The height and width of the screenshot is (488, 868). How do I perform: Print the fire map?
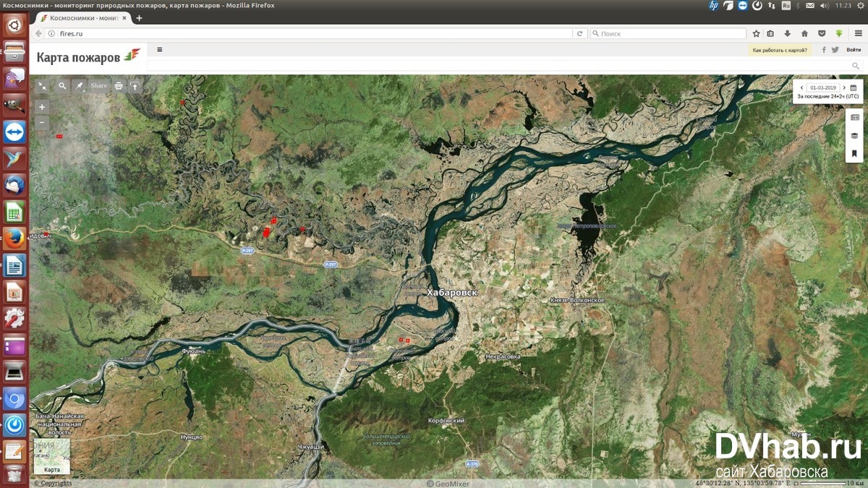pyautogui.click(x=119, y=85)
